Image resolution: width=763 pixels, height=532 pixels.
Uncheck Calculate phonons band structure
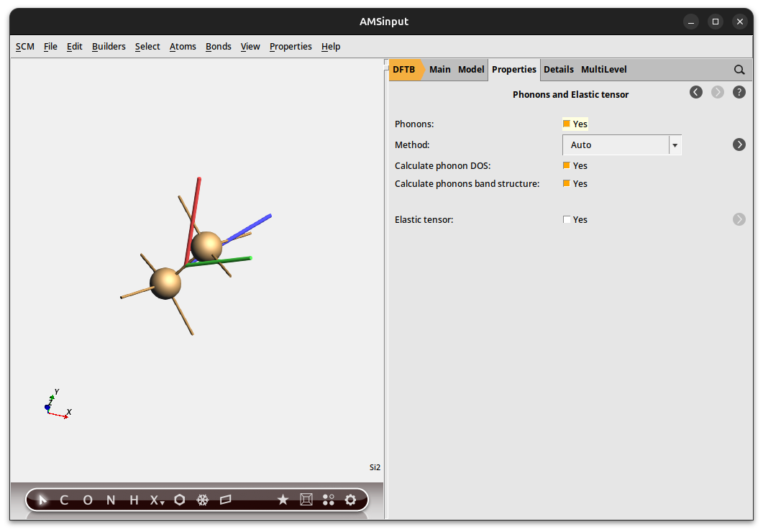click(x=567, y=183)
